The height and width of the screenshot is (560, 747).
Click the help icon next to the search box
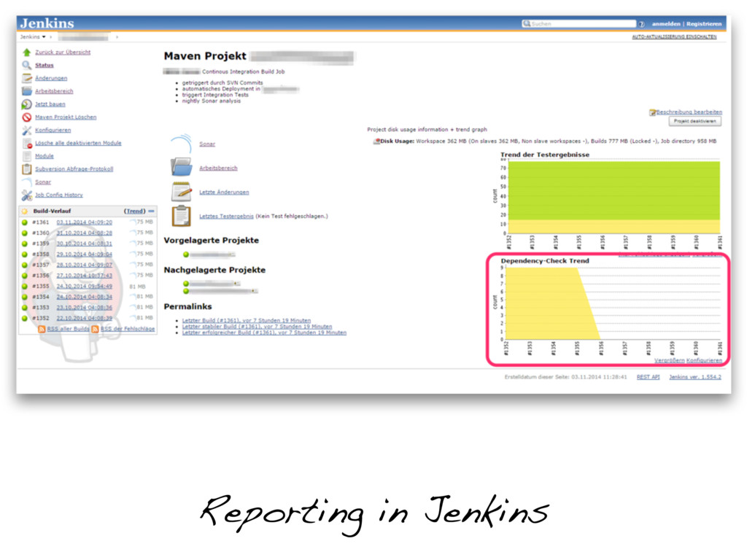641,24
